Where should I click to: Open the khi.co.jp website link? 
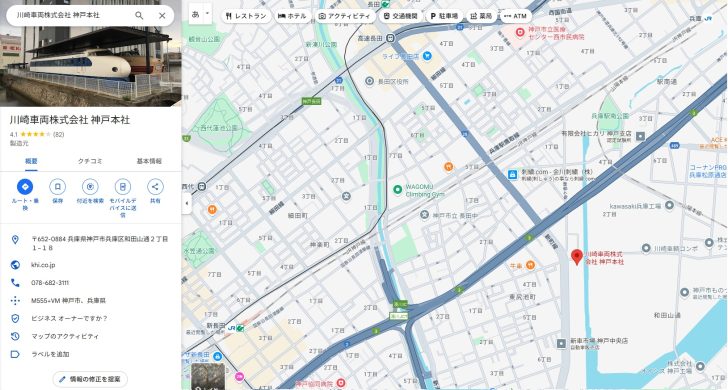click(x=43, y=265)
